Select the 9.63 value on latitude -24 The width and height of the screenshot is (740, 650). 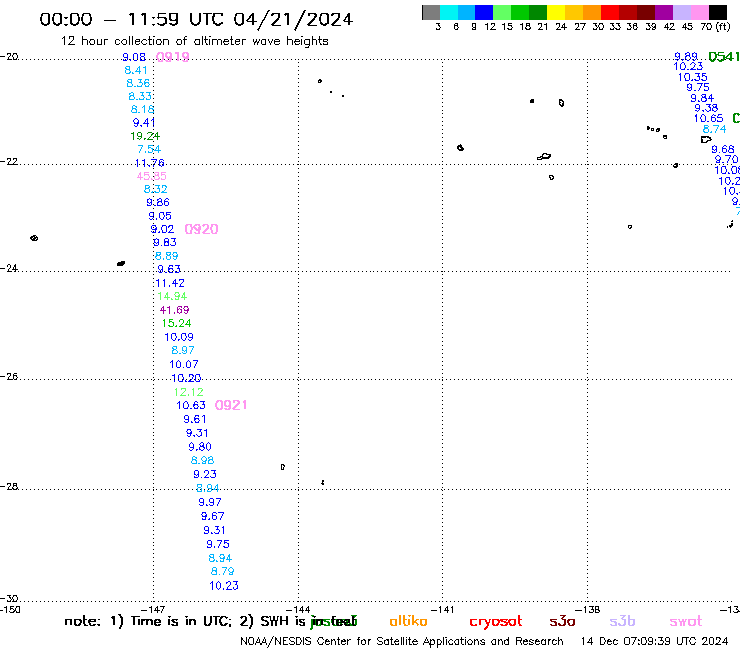pos(169,269)
